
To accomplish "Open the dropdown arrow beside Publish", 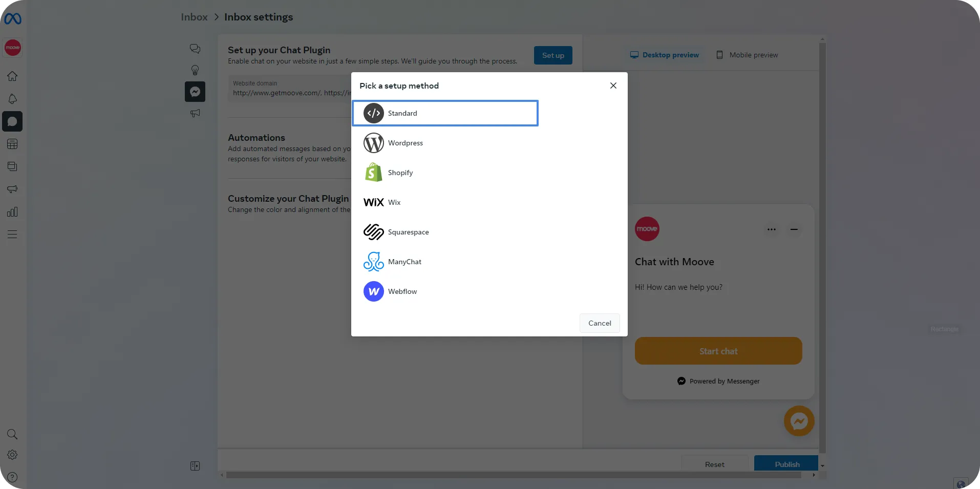I will (x=822, y=465).
